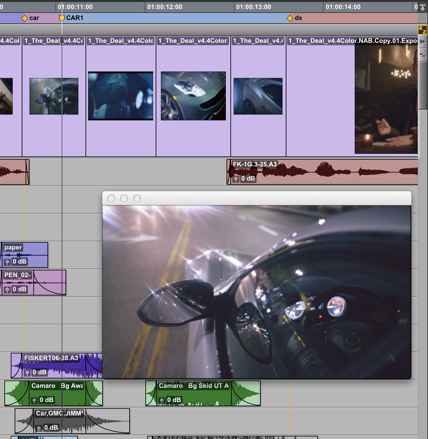Image resolution: width=428 pixels, height=439 pixels.
Task: Click thumbnail in '1_The_Deal_v4.r' video clip
Action: click(x=258, y=96)
